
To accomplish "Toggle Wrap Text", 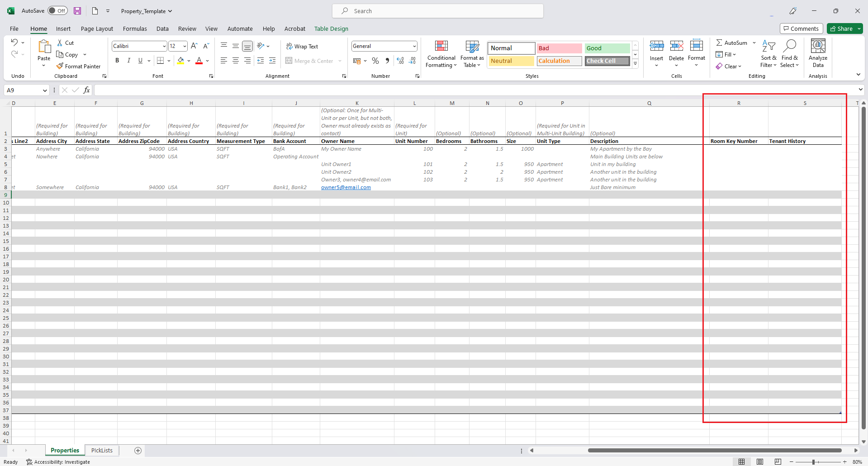I will pyautogui.click(x=302, y=46).
